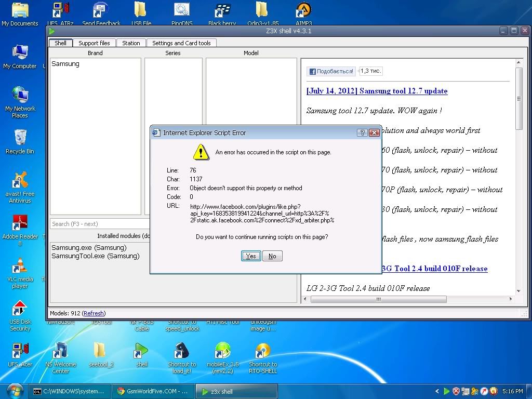Viewport: 532px width, 399px height.
Task: Open the 3G Tool 2.4 build 010F release link
Action: pyautogui.click(x=435, y=269)
